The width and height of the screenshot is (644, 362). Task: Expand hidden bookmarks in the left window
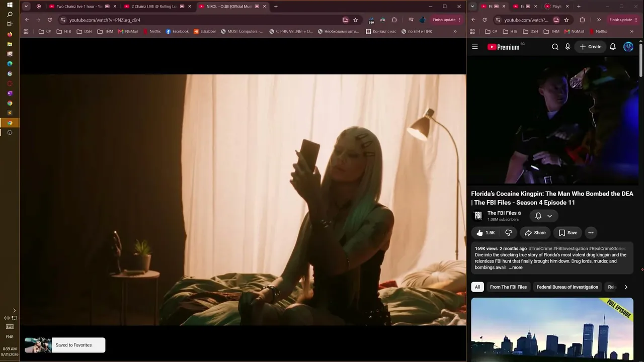point(455,31)
